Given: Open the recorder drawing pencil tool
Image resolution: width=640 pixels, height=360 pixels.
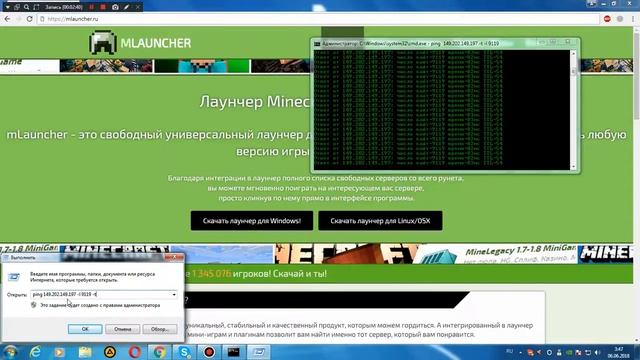Looking at the screenshot, I should pos(127,7).
